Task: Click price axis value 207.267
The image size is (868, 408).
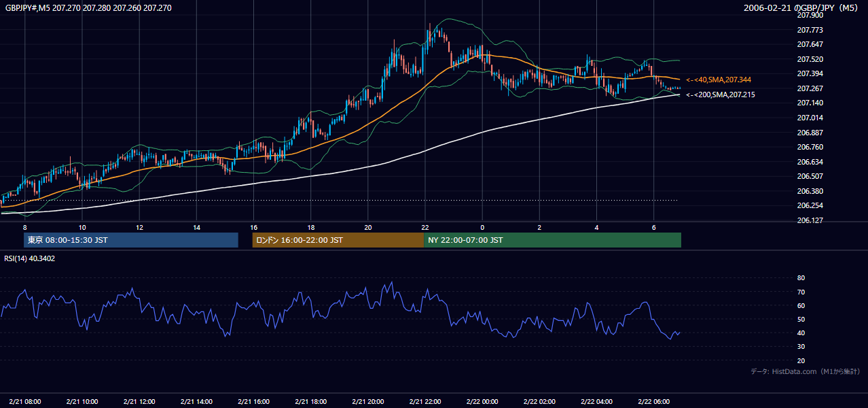Action: coord(810,88)
